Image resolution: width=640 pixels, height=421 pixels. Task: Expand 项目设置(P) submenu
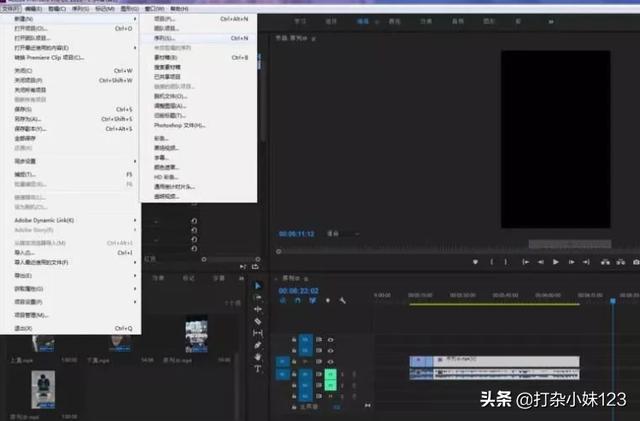coord(135,302)
